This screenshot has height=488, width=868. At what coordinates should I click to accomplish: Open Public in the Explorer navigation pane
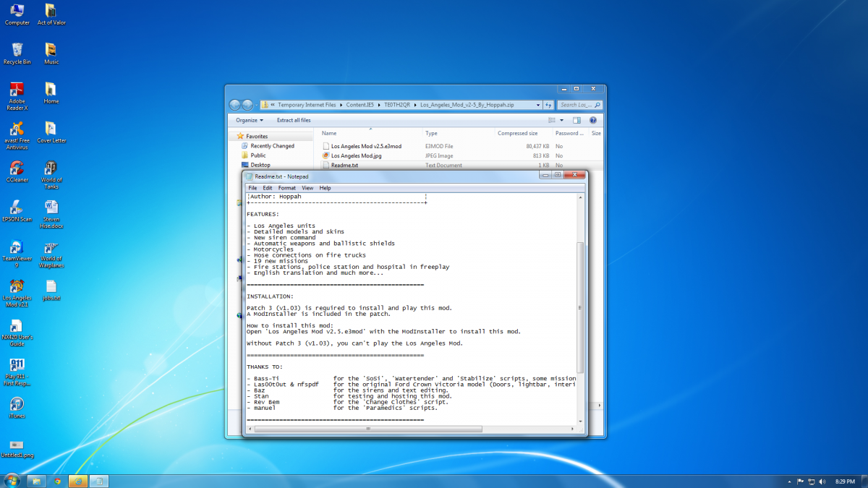point(258,155)
